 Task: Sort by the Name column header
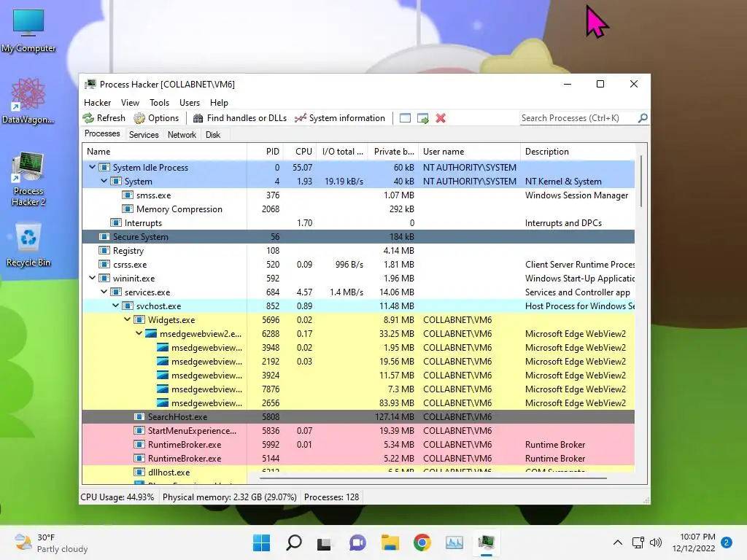164,152
